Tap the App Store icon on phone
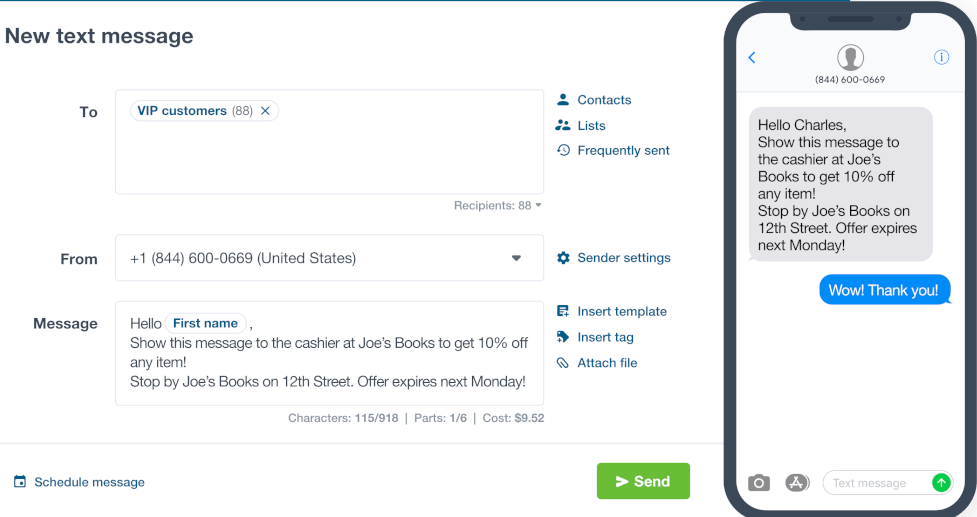977x517 pixels. coord(796,483)
